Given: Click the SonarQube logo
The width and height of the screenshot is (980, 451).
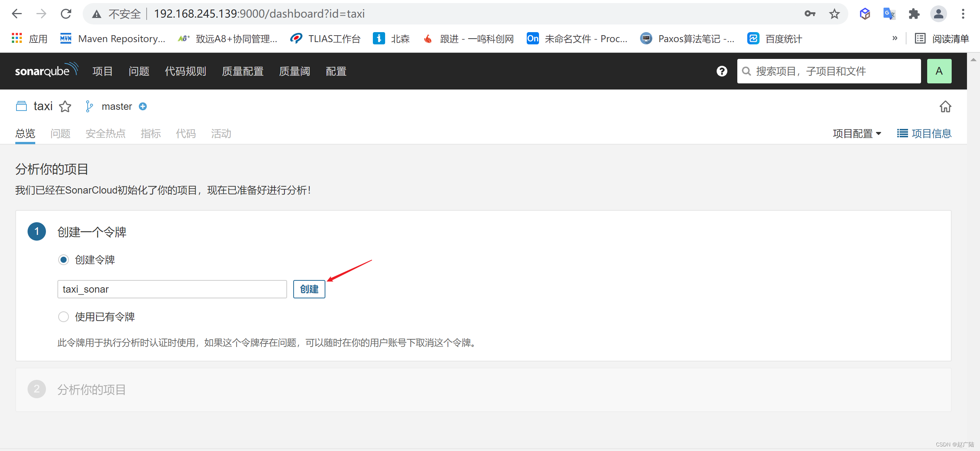Looking at the screenshot, I should tap(46, 71).
